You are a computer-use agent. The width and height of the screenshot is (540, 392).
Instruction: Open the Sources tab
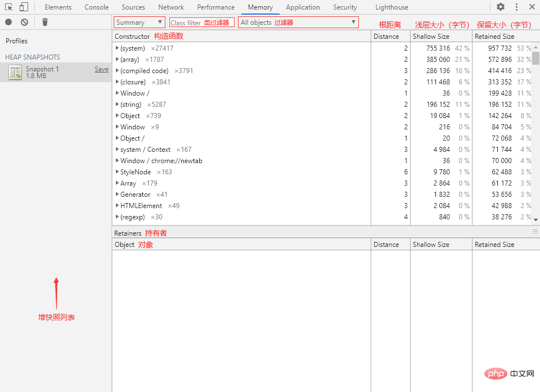(x=133, y=7)
